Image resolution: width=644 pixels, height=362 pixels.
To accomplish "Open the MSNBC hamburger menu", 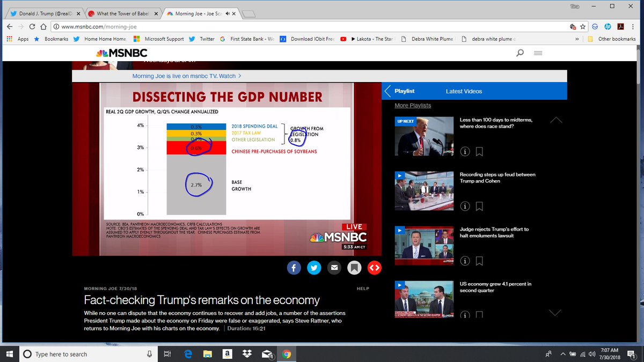I will 538,53.
